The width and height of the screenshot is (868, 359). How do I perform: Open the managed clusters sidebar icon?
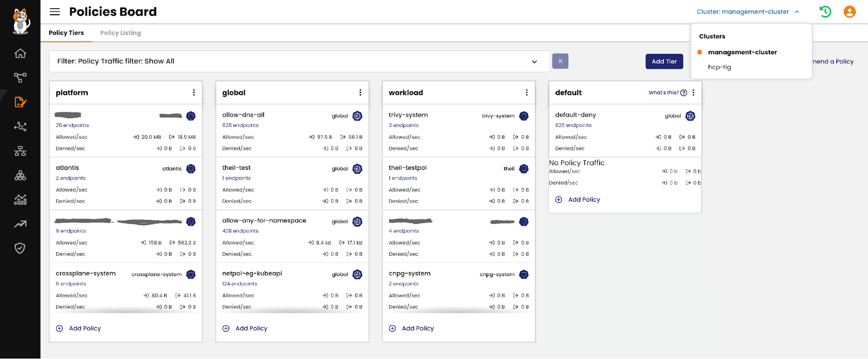pyautogui.click(x=20, y=175)
